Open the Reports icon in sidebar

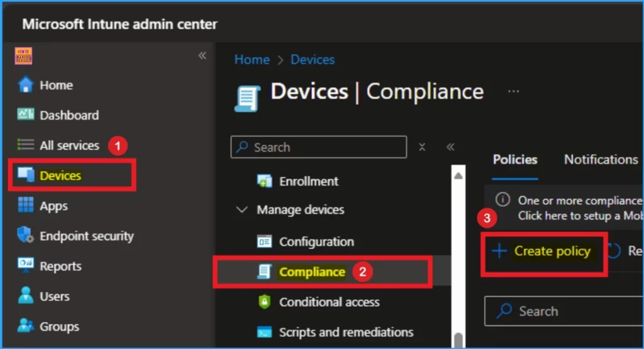pyautogui.click(x=25, y=265)
